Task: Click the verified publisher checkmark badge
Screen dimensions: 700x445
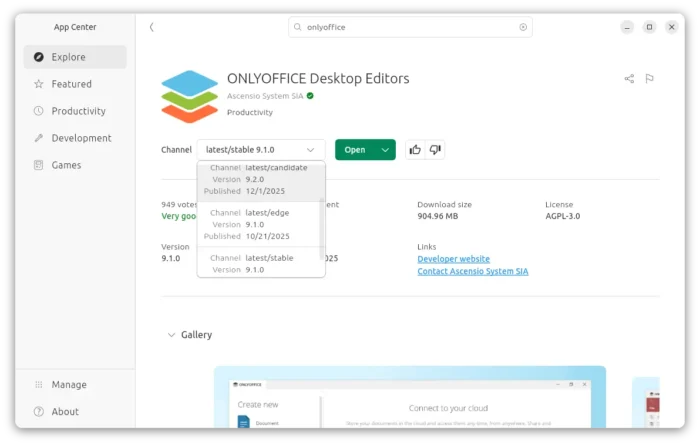Action: (310, 96)
